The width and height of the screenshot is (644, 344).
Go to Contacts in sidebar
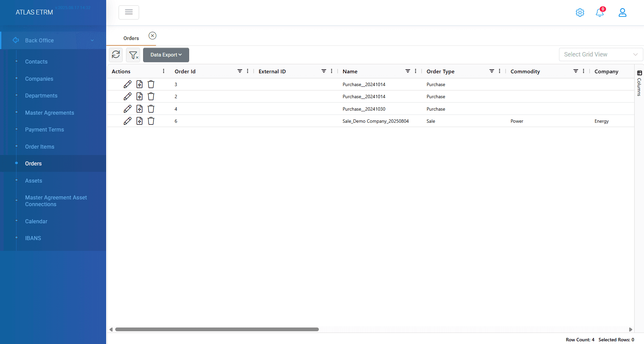coord(36,62)
